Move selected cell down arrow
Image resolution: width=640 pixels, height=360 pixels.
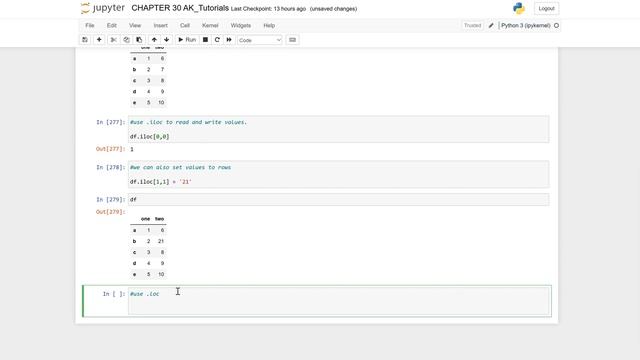pos(167,40)
